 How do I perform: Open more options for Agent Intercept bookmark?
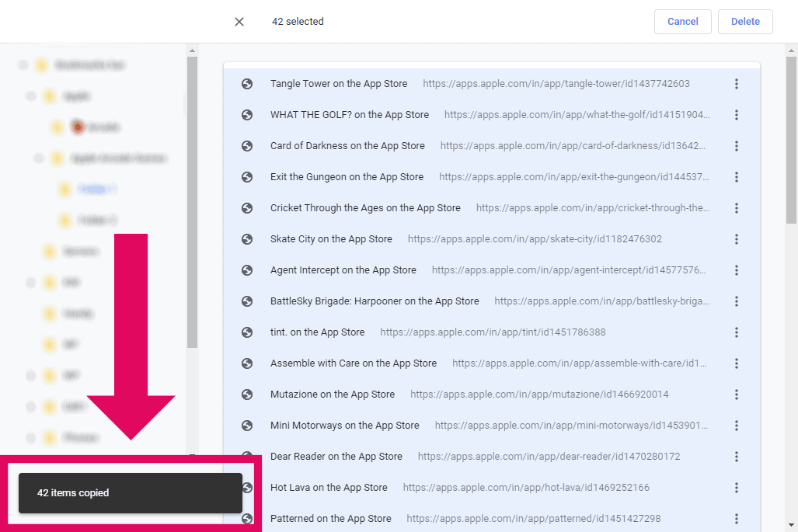tap(737, 270)
